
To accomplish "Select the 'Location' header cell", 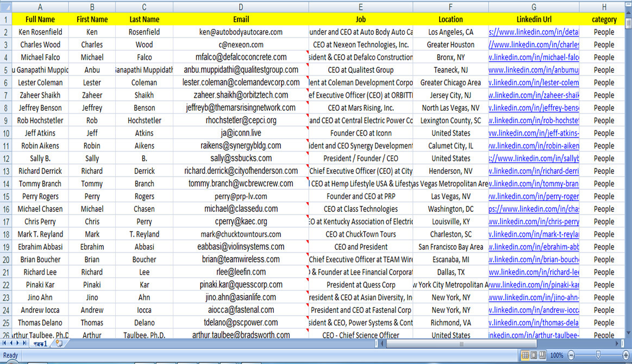I will point(450,20).
